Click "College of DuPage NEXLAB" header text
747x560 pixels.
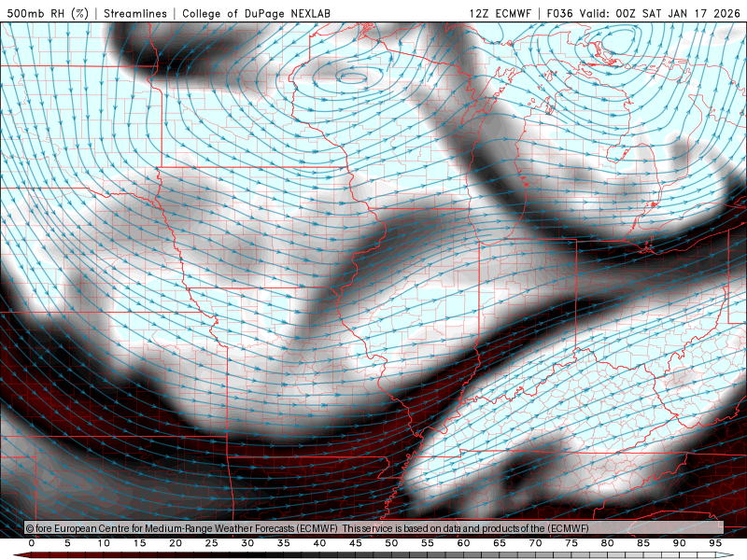pos(256,13)
